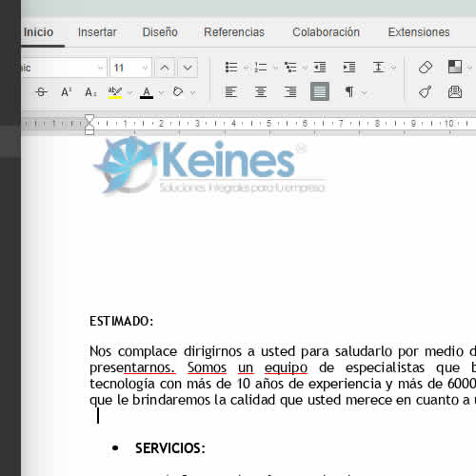Open the Referencias tab
This screenshot has height=476, width=476.
[x=234, y=32]
